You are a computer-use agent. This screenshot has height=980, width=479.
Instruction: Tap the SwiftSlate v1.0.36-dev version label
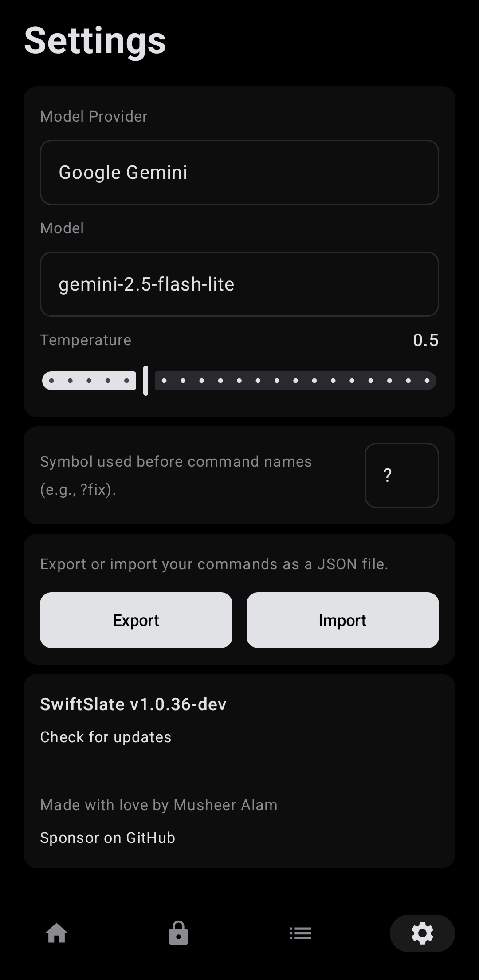point(133,704)
